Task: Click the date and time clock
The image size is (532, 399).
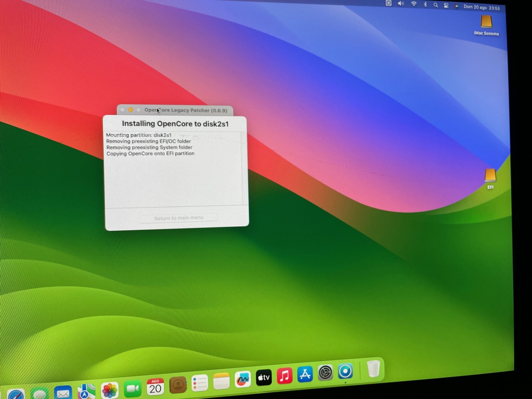Action: pos(481,7)
